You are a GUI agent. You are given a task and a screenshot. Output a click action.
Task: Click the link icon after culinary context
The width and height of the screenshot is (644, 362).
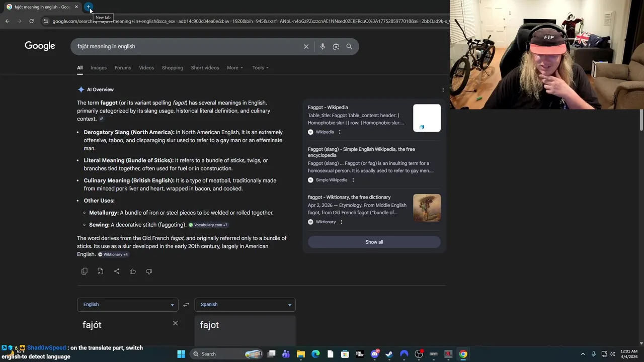point(101,119)
